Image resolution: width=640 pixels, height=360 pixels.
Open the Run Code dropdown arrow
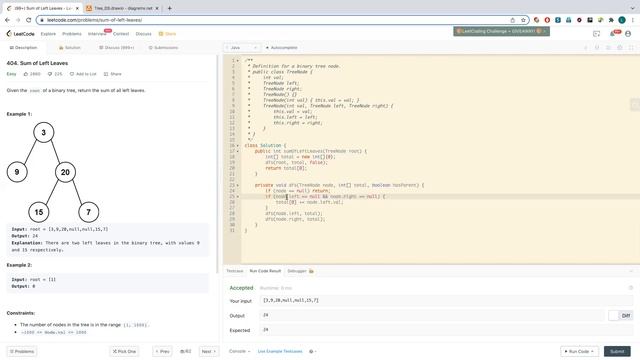point(592,351)
